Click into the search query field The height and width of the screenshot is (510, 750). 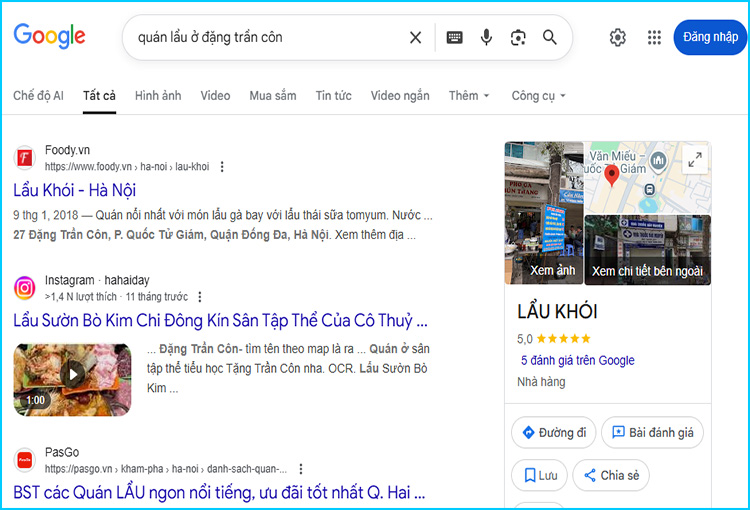pyautogui.click(x=268, y=37)
